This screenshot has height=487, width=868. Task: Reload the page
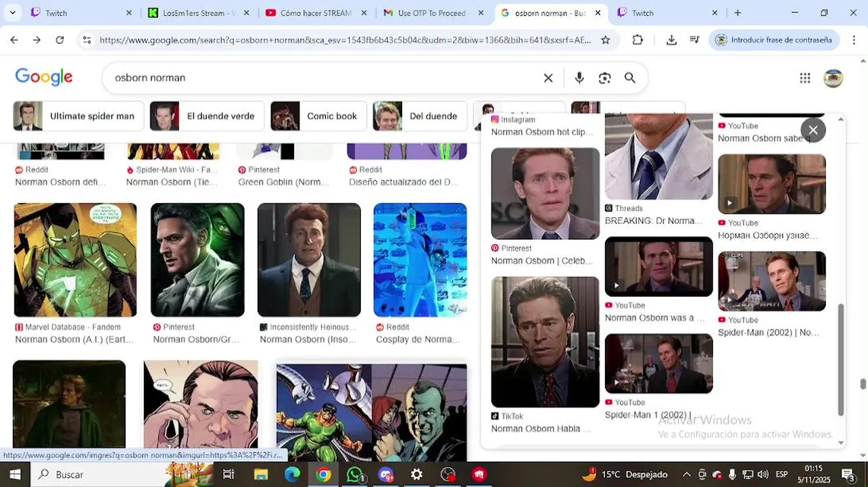click(59, 40)
